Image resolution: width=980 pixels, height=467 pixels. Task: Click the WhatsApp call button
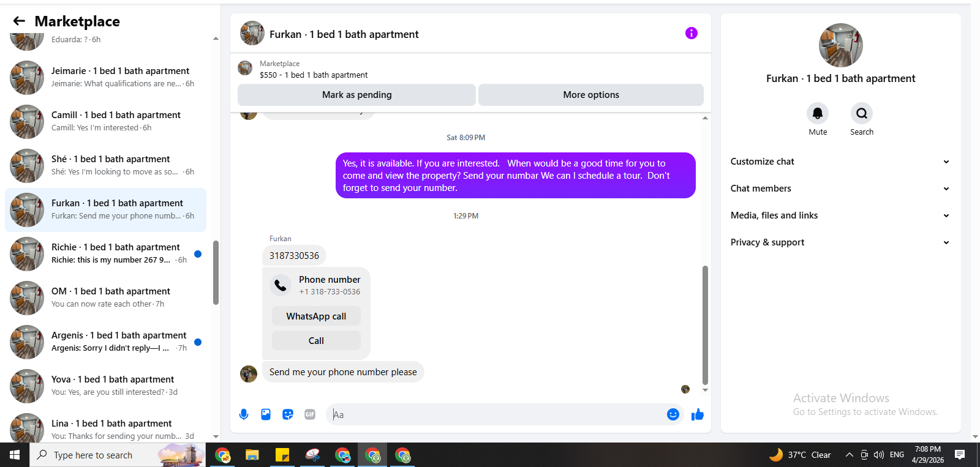(x=316, y=316)
